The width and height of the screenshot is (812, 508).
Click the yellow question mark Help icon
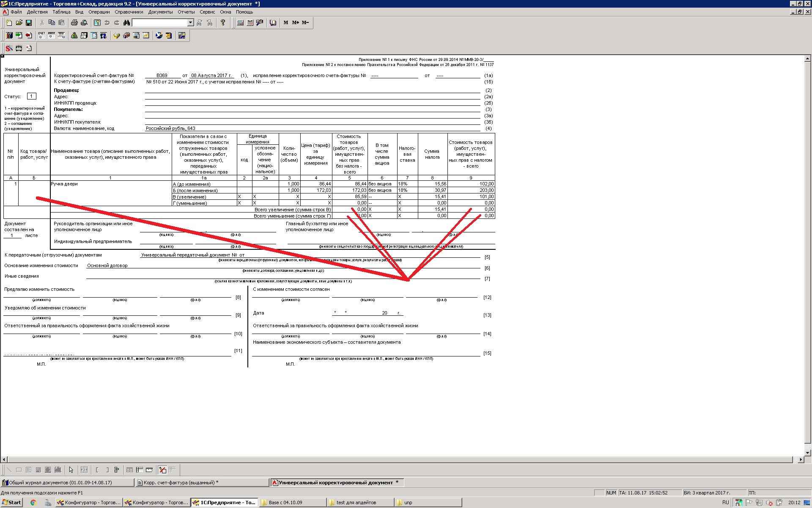223,23
